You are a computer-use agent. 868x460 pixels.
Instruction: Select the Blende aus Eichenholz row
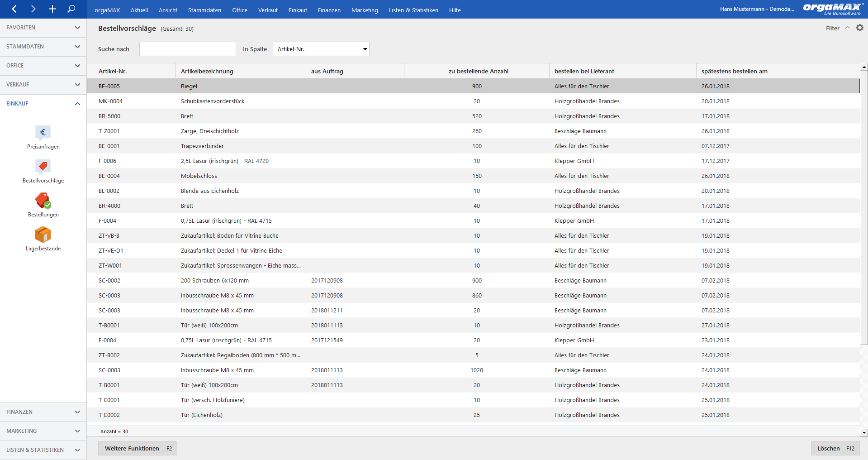point(474,191)
